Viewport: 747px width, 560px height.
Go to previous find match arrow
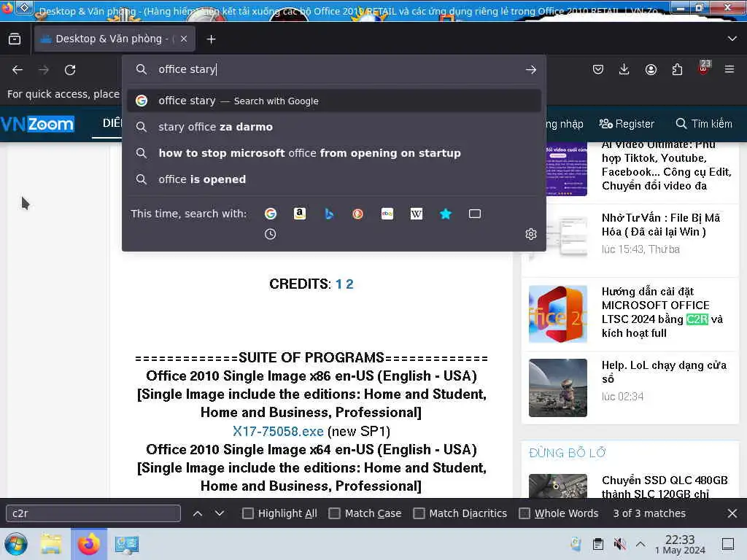[x=197, y=513]
